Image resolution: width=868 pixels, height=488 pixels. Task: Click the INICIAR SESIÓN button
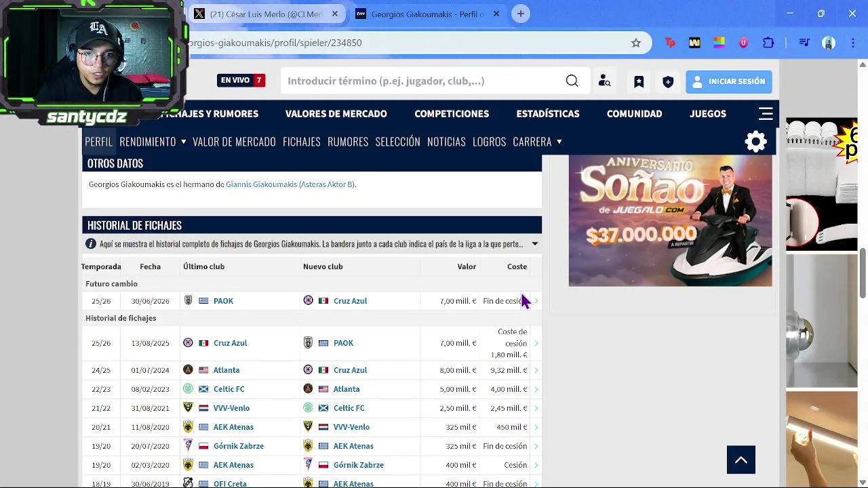coord(728,81)
